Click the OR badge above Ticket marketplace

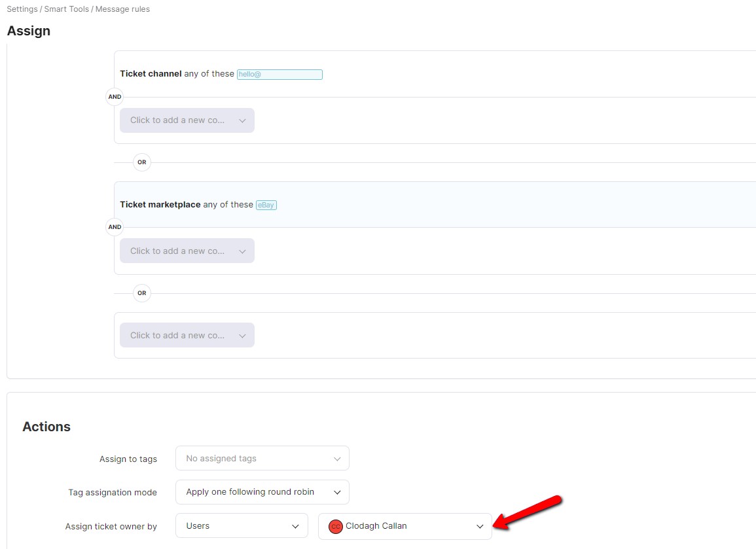click(142, 162)
